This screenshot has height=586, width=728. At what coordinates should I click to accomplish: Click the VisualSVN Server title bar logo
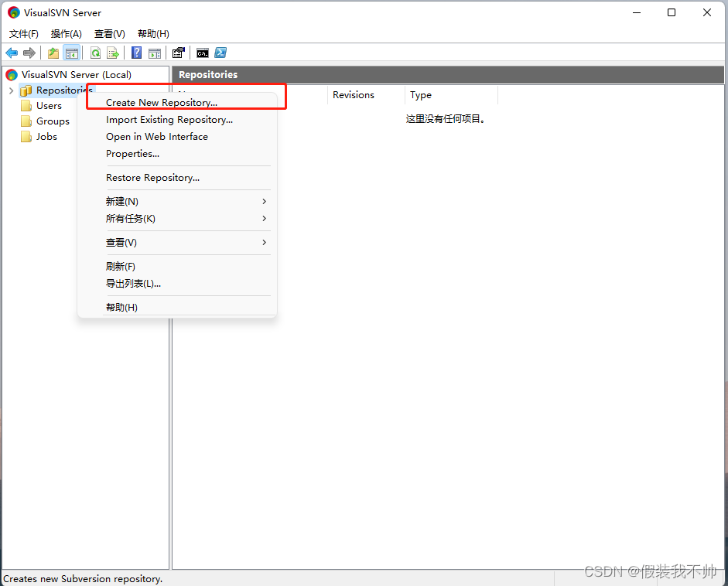click(x=14, y=12)
